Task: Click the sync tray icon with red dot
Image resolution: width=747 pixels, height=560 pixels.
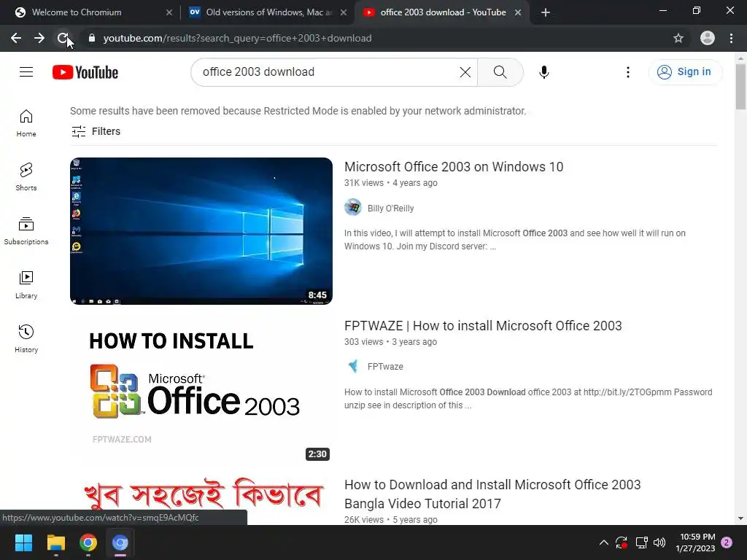Action: click(622, 542)
